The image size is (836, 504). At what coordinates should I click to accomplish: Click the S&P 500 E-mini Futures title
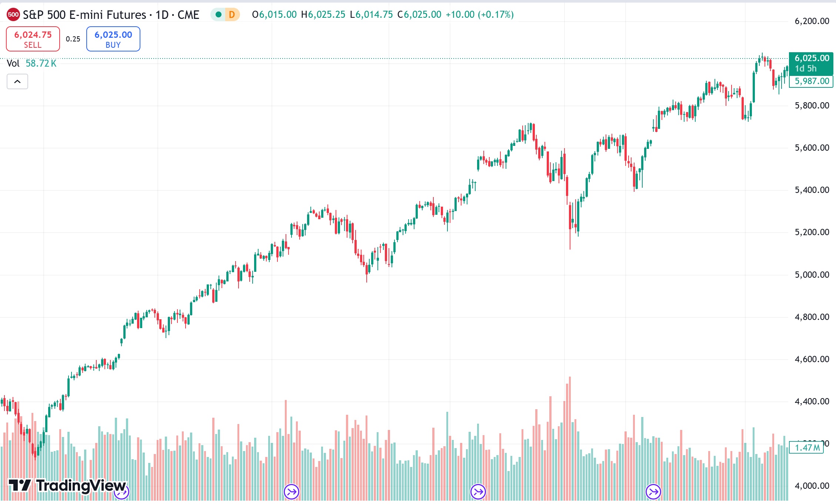pos(111,15)
